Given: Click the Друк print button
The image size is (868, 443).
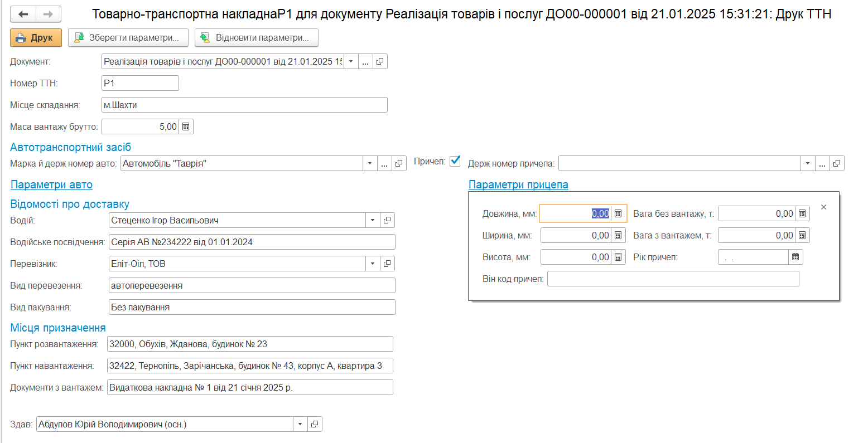Looking at the screenshot, I should click(36, 38).
